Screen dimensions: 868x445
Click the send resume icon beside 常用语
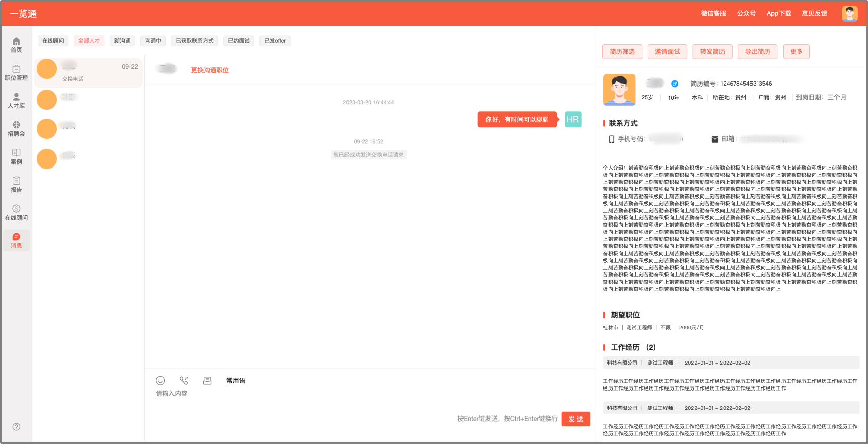pyautogui.click(x=207, y=381)
